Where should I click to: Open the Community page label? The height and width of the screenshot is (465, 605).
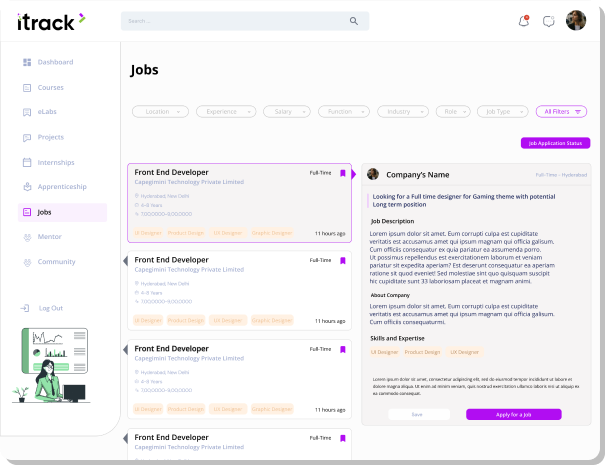56,262
